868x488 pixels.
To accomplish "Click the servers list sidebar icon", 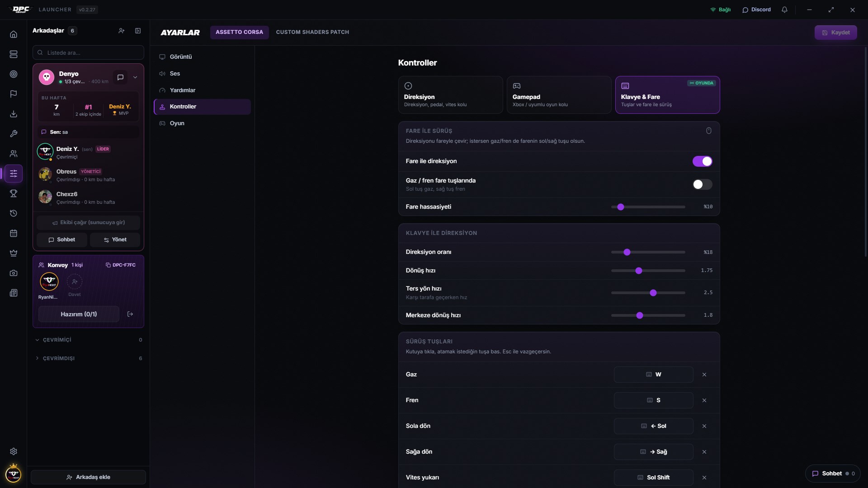I will click(14, 54).
